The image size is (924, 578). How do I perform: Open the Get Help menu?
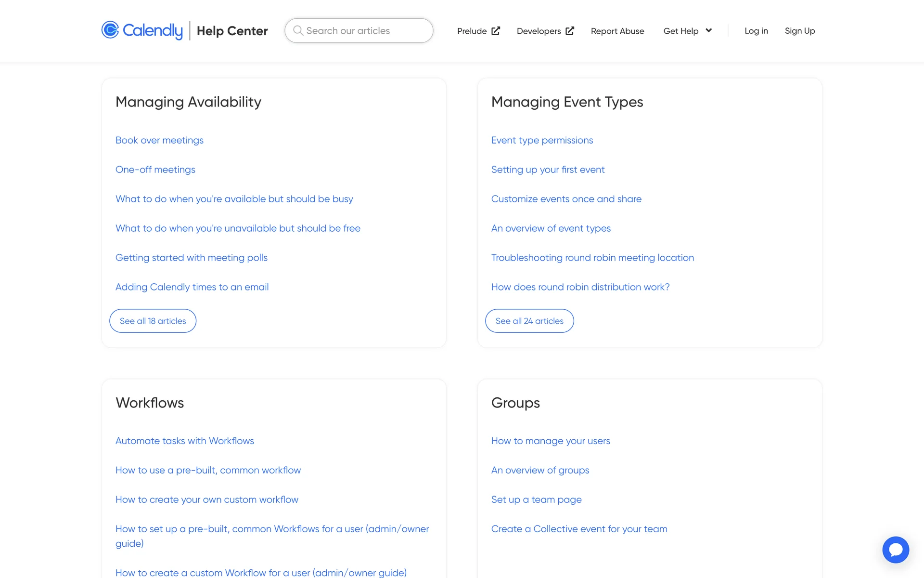[x=680, y=31]
